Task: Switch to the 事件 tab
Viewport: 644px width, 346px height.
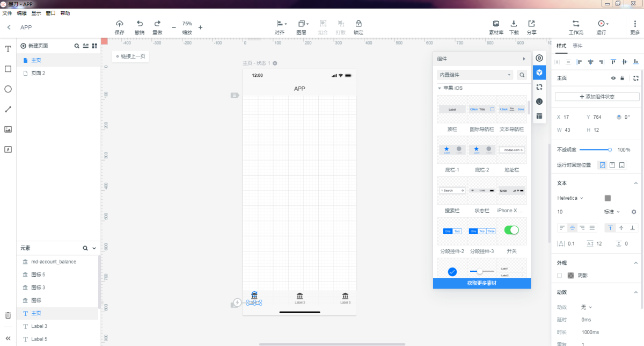Action: pyautogui.click(x=577, y=46)
